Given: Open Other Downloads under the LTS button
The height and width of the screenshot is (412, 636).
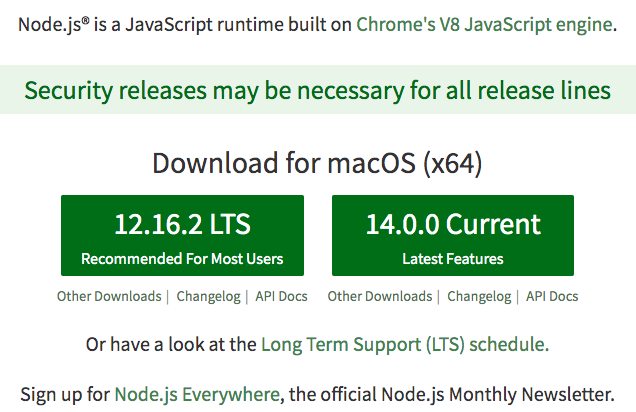Looking at the screenshot, I should [x=109, y=296].
